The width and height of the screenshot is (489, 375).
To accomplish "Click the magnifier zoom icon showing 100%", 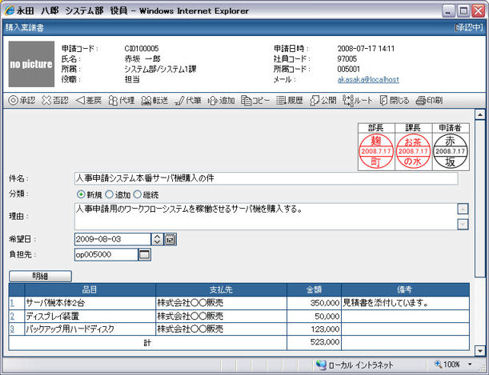I will tap(438, 364).
